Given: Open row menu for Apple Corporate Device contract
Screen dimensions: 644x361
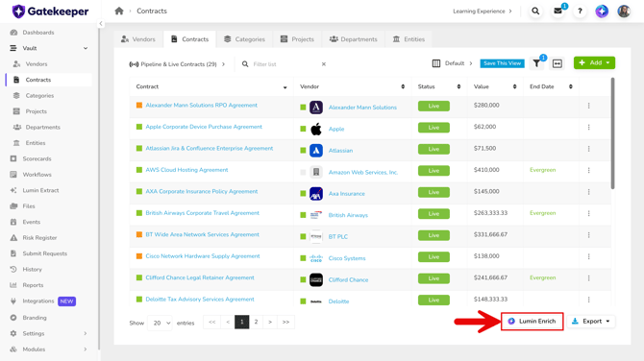Looking at the screenshot, I should [588, 127].
